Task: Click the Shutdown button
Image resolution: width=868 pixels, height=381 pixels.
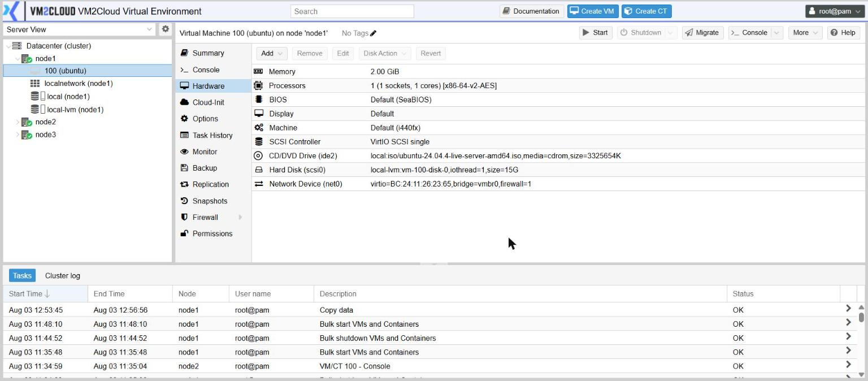Action: click(x=641, y=33)
